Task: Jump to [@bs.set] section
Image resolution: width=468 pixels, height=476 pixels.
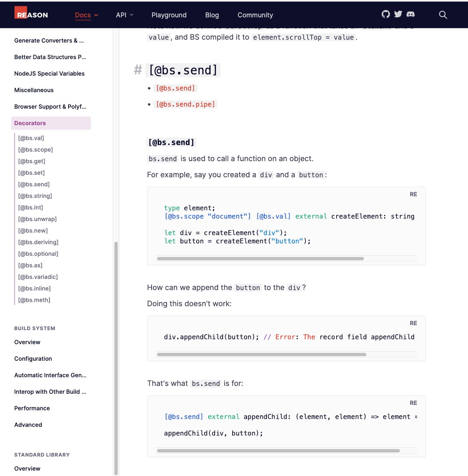Action: (31, 173)
